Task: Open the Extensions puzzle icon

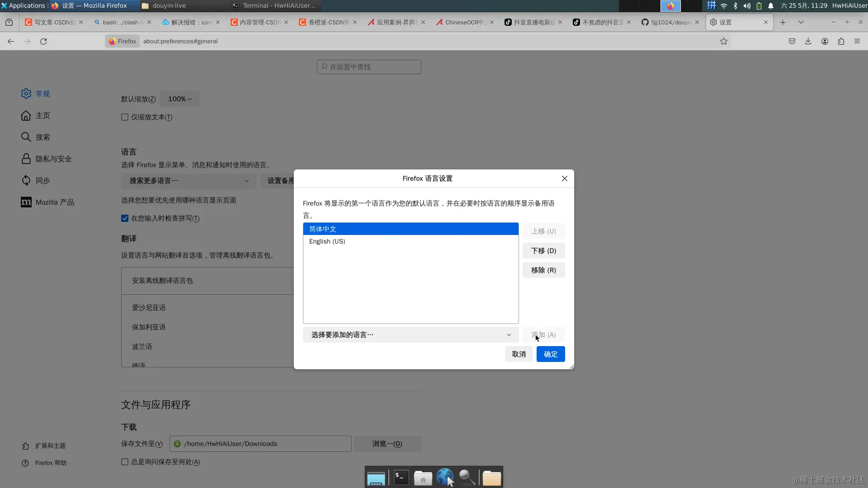Action: point(841,41)
